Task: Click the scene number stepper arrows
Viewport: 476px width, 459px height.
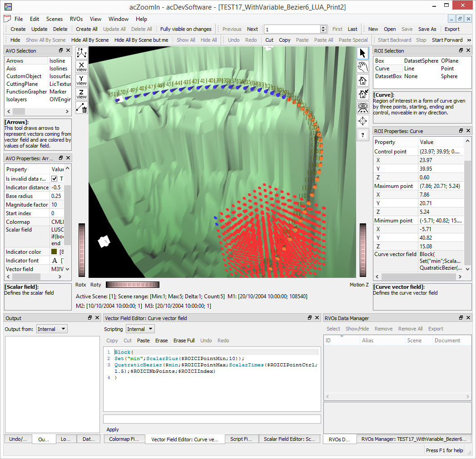Action: [x=323, y=29]
